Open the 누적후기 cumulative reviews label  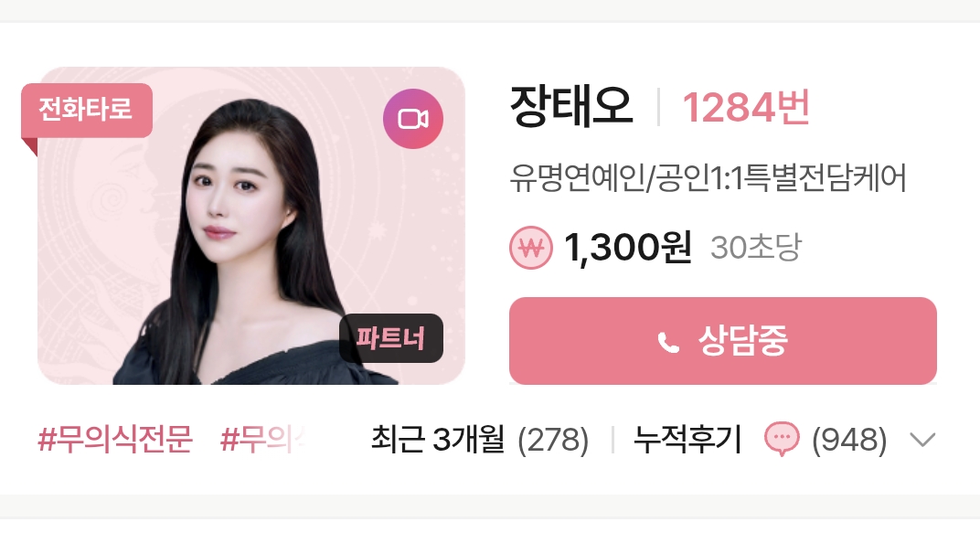click(687, 439)
